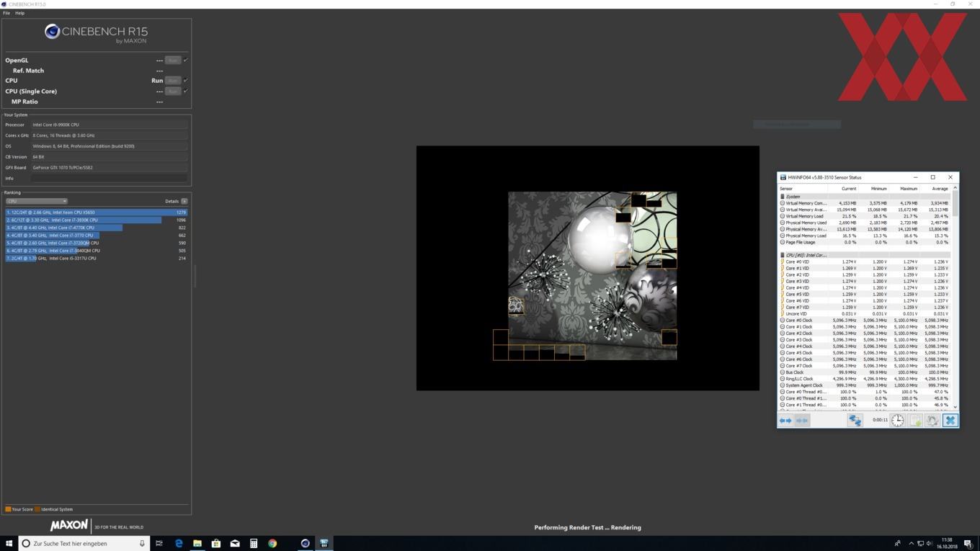Screen dimensions: 980x551
Task: Select the Uncore VID row
Action: [x=865, y=313]
